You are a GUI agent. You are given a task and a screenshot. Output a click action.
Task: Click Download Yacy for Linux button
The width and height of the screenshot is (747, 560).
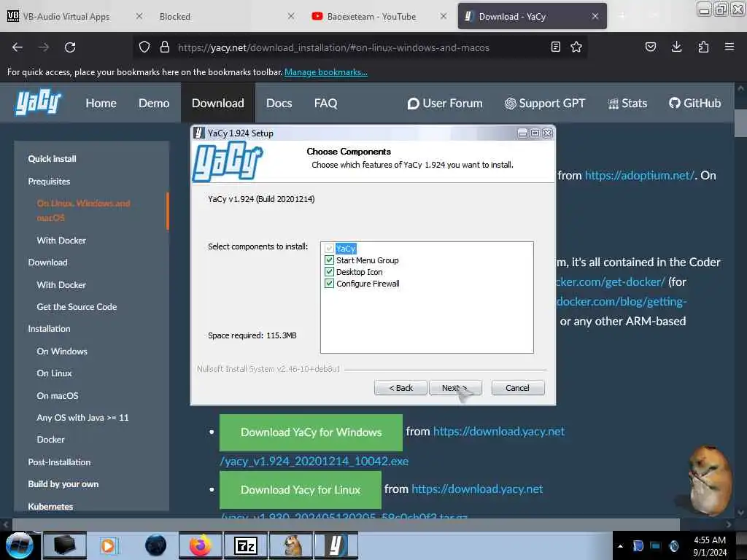point(301,489)
